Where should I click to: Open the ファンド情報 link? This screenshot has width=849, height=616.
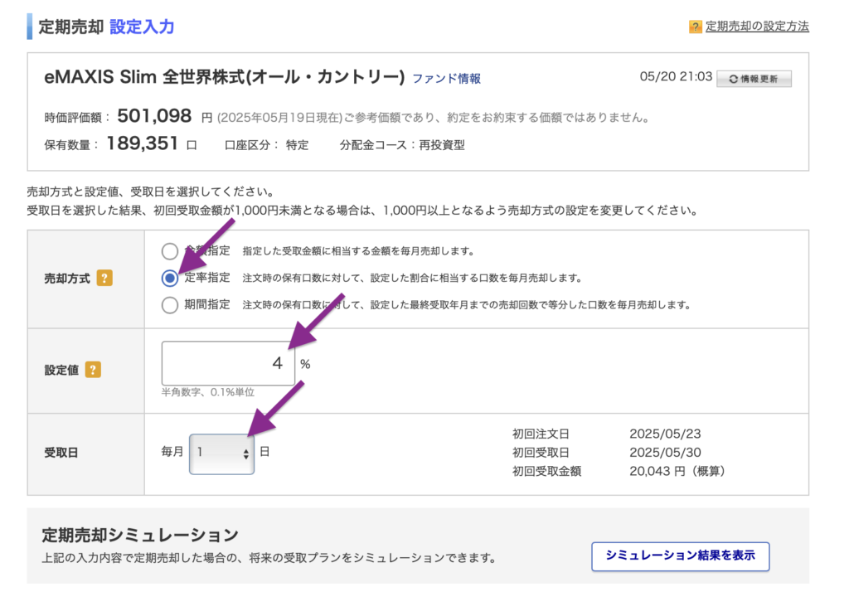pyautogui.click(x=447, y=79)
